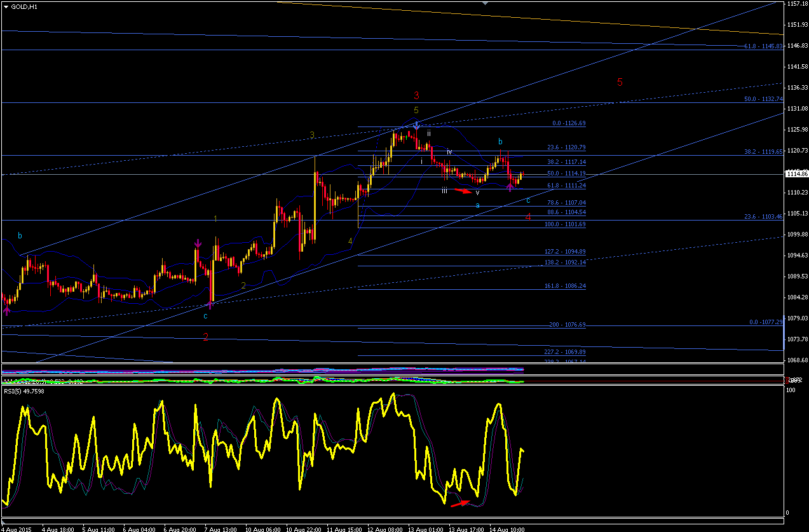Select the red wave 5 label
Viewport: 809px width, 532px height.
(620, 82)
